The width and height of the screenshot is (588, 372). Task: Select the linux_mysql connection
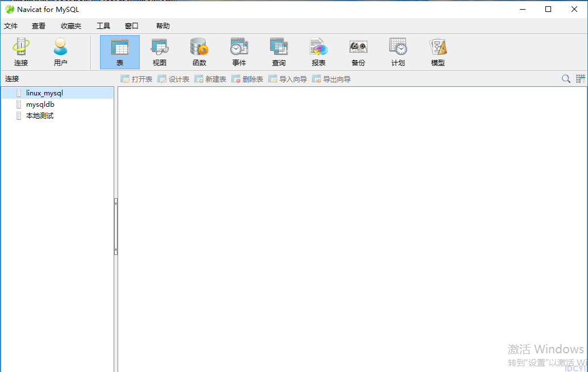pyautogui.click(x=57, y=93)
